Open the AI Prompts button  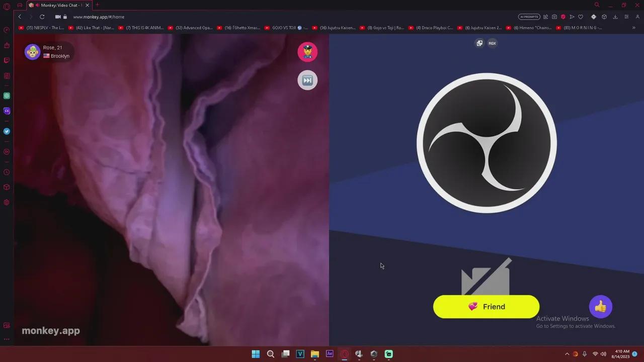point(529,17)
